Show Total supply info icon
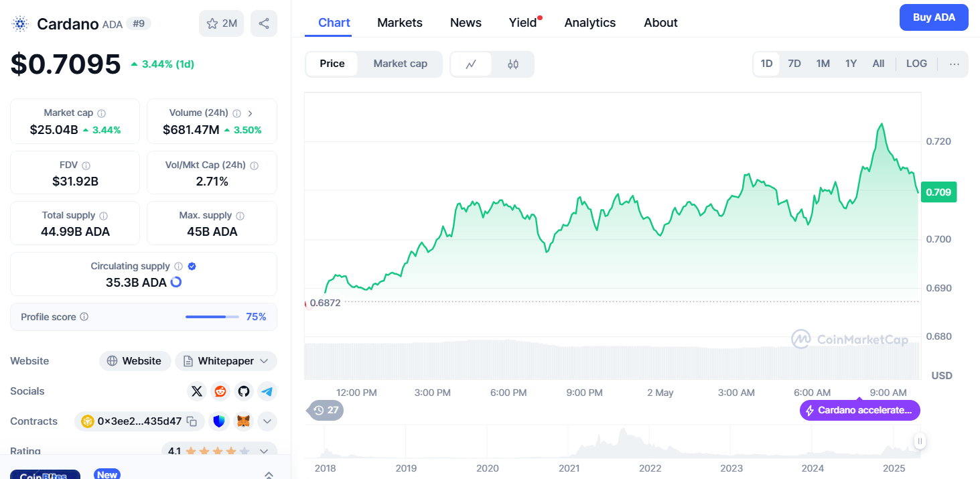Screen dimensions: 980x479 click(103, 216)
